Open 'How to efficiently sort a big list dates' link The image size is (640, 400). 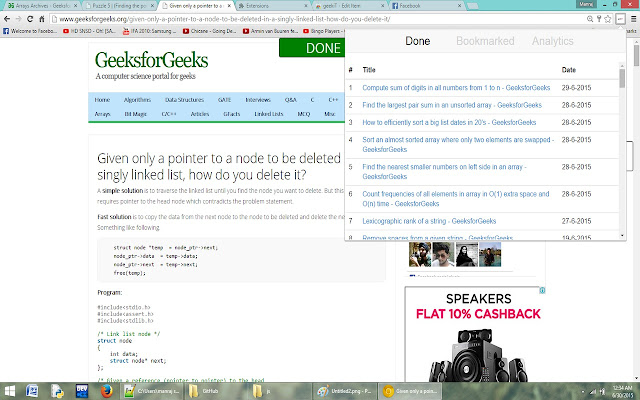pyautogui.click(x=449, y=122)
